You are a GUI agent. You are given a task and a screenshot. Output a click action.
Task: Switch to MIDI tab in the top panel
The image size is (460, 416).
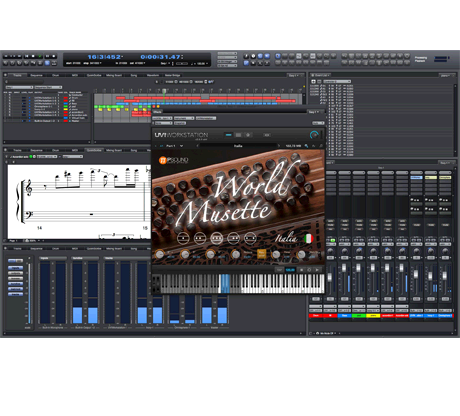click(x=75, y=75)
